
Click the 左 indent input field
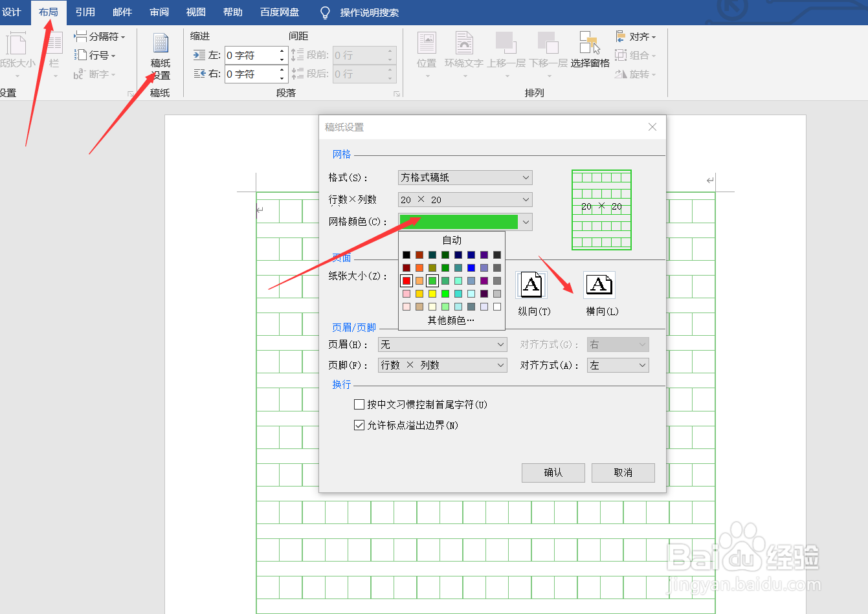251,56
